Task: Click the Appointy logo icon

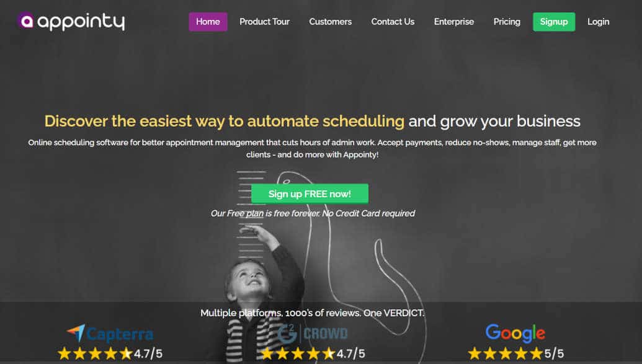Action: [26, 20]
